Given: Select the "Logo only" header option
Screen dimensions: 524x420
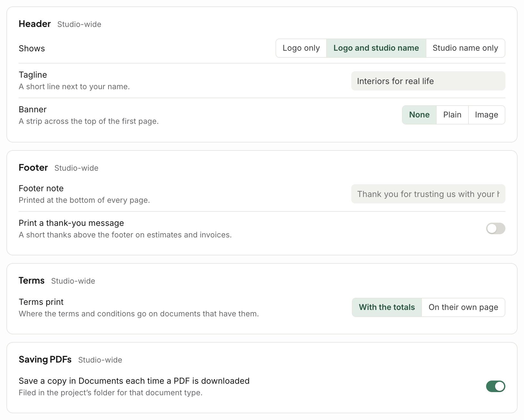Looking at the screenshot, I should click(301, 48).
